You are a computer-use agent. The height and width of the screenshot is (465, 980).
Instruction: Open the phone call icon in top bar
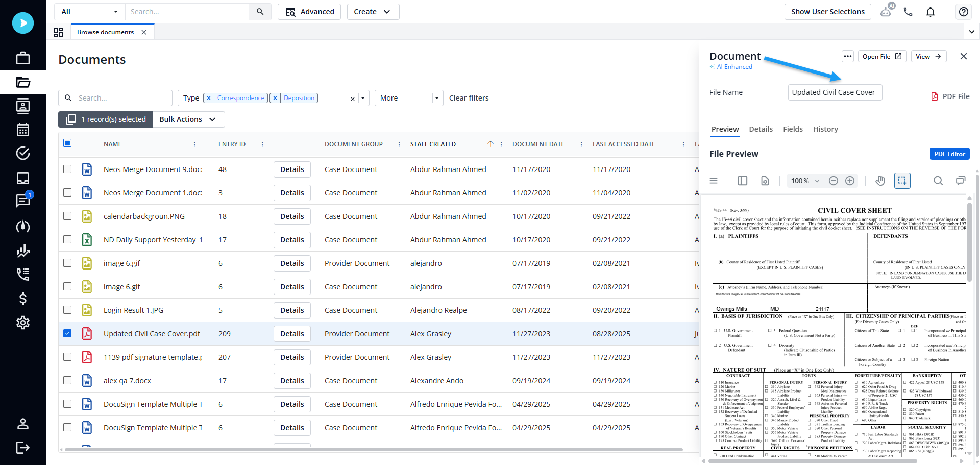pyautogui.click(x=908, y=12)
